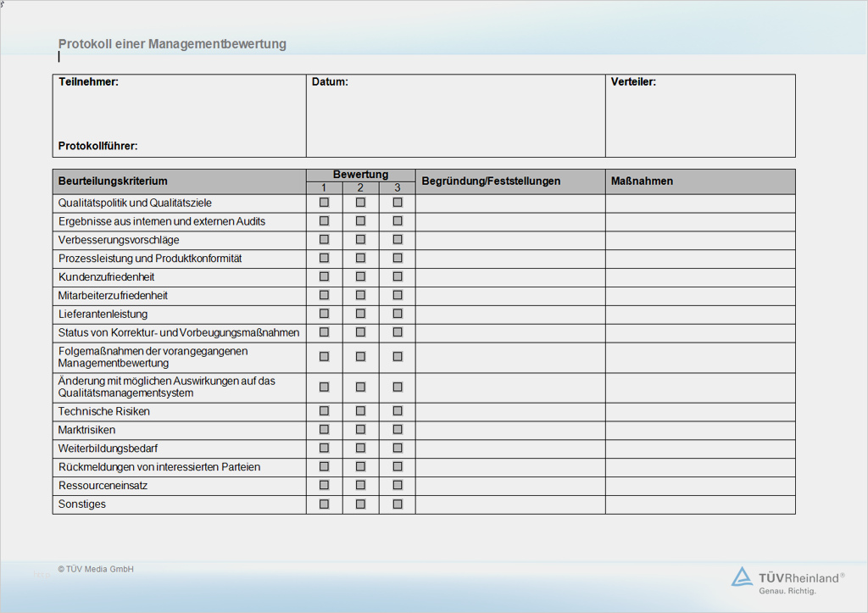Screen dimensions: 868x613
Task: Select rating 3 for Technische Risiken
Action: (398, 411)
